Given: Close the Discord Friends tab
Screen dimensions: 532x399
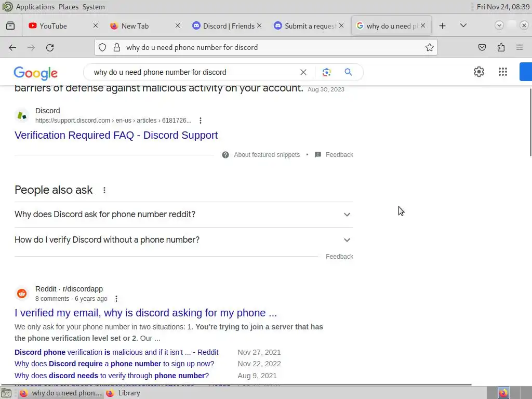Looking at the screenshot, I should 259,26.
